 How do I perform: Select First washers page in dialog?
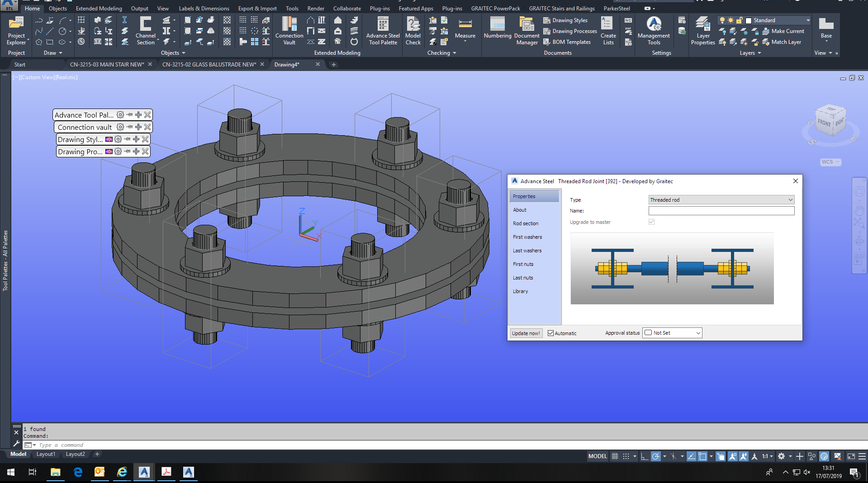pos(527,237)
